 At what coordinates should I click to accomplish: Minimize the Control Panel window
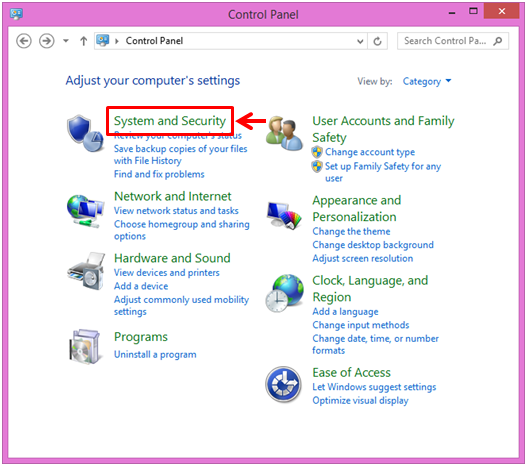(x=452, y=13)
